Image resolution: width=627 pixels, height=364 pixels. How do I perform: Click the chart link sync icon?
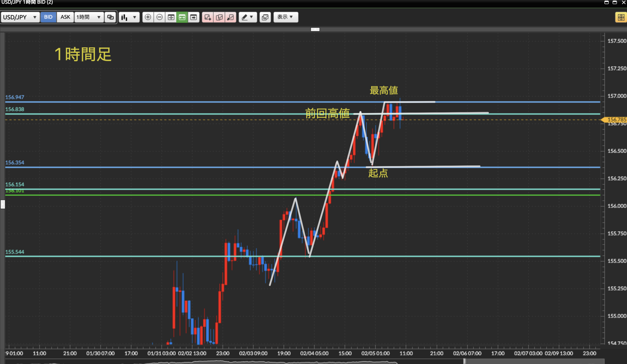(110, 17)
